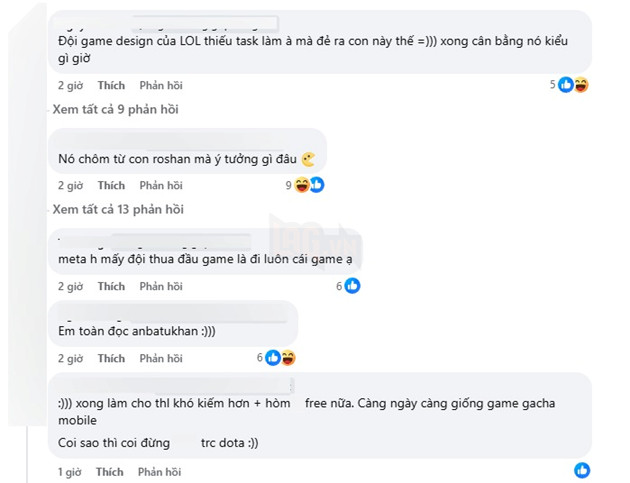Viewport: 630px width, 483px height.
Task: Reply to the meta comment via Phản hồi
Action: [x=161, y=286]
